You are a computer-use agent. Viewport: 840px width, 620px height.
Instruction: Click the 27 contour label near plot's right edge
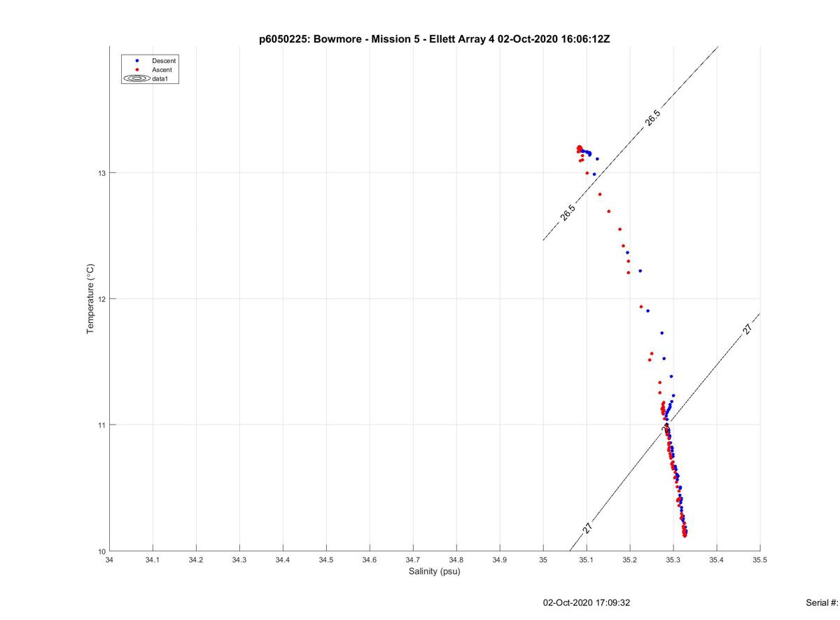(748, 329)
